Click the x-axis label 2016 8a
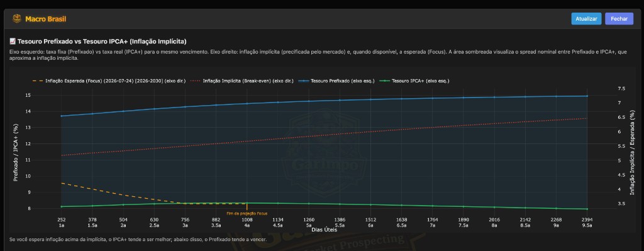 coord(494,222)
